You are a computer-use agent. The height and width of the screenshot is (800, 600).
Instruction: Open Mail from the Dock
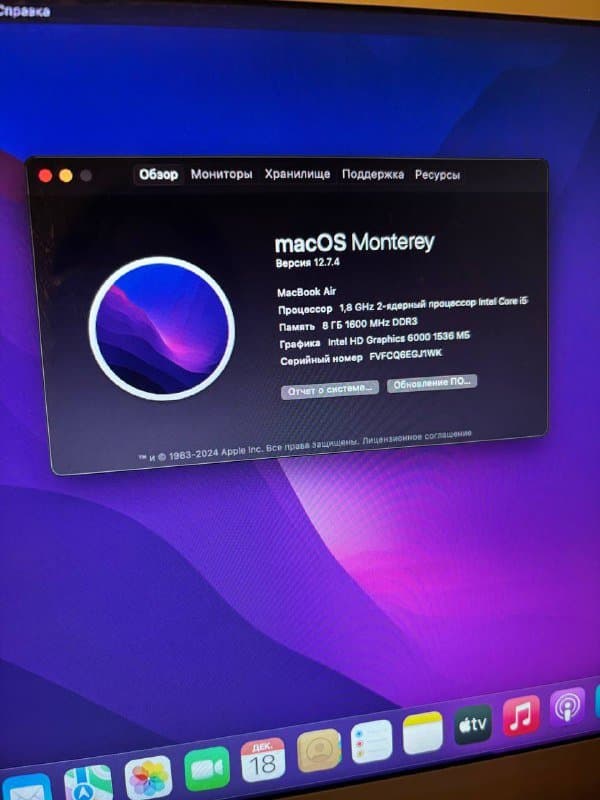pyautogui.click(x=27, y=787)
